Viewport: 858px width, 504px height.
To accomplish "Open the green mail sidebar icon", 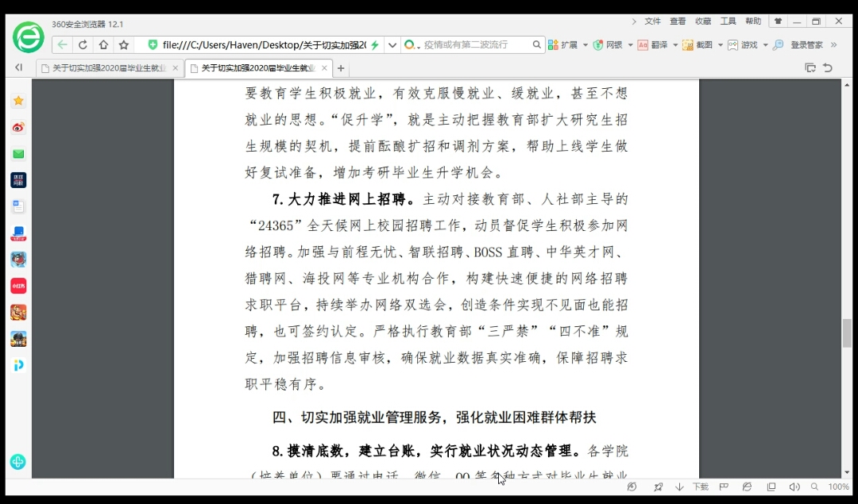I will (x=18, y=153).
